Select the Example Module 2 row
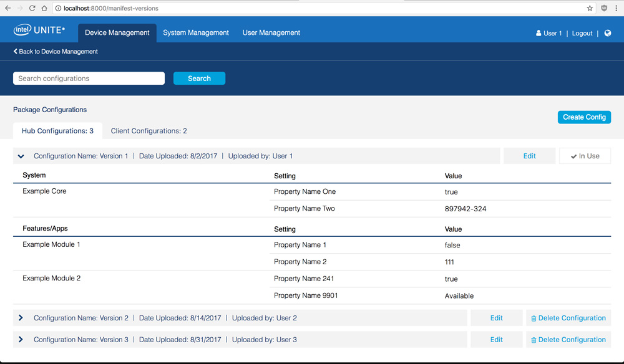Screen dimensions: 624x364 pos(51,278)
